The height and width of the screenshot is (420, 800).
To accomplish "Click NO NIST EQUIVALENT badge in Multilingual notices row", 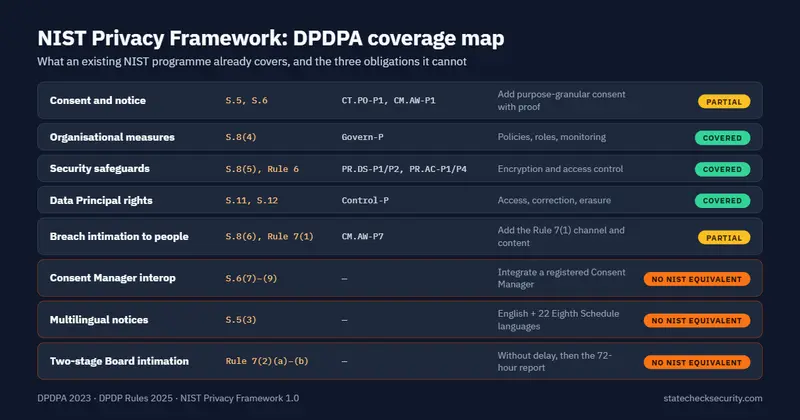I will 697,320.
